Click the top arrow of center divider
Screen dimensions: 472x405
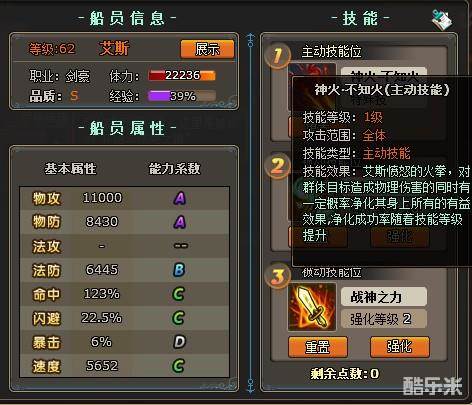[251, 40]
